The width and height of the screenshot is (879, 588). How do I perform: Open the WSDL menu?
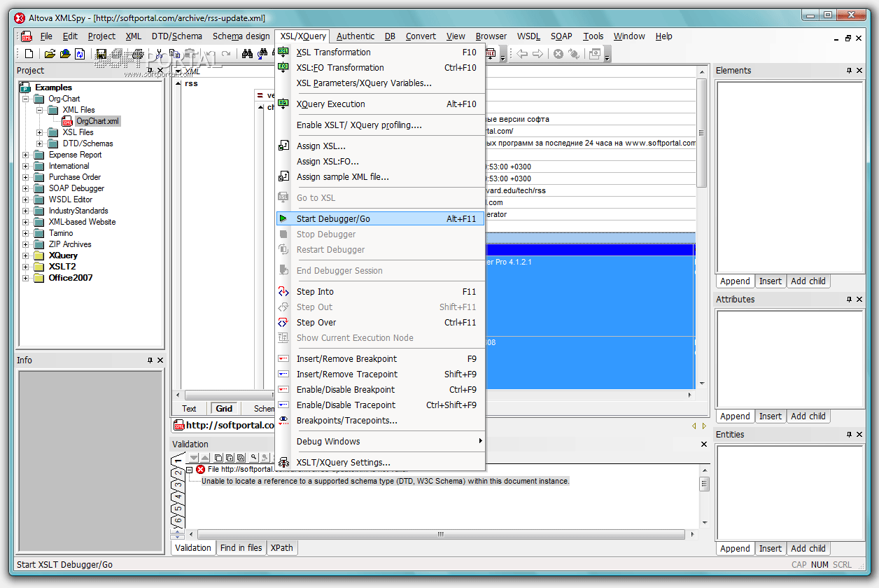coord(528,36)
